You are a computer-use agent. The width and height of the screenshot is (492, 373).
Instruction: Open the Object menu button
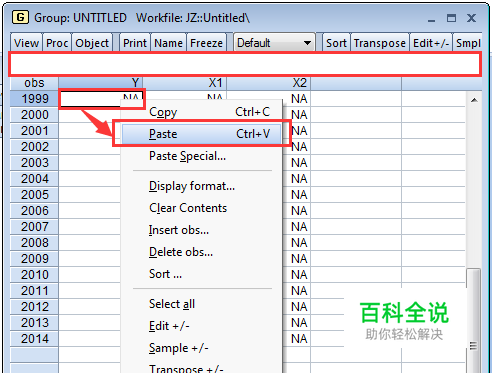click(x=92, y=43)
